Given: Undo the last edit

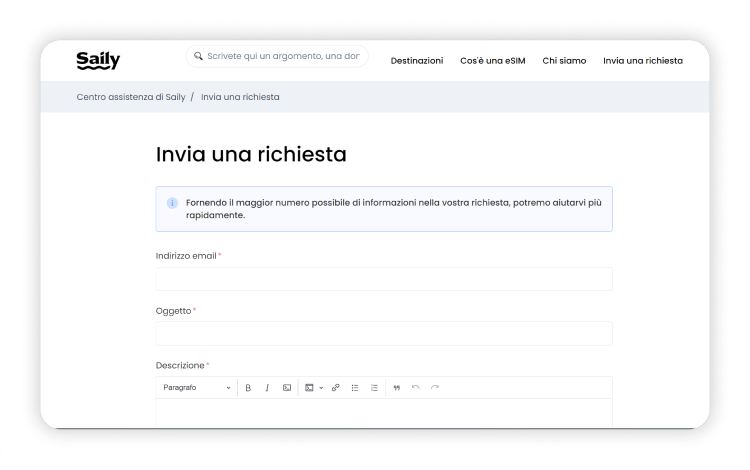Looking at the screenshot, I should (x=416, y=387).
